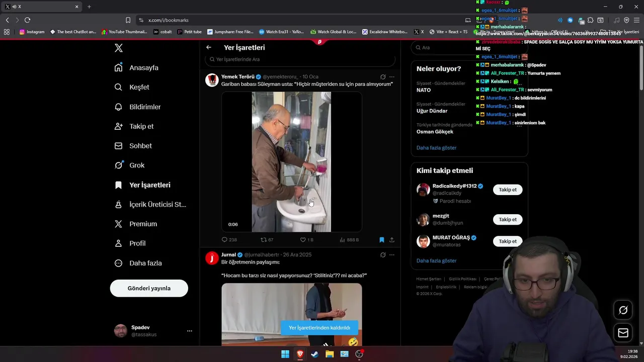The image size is (644, 362).
Task: Click the Yer İşaretlerinde Ara search field
Action: [300, 59]
